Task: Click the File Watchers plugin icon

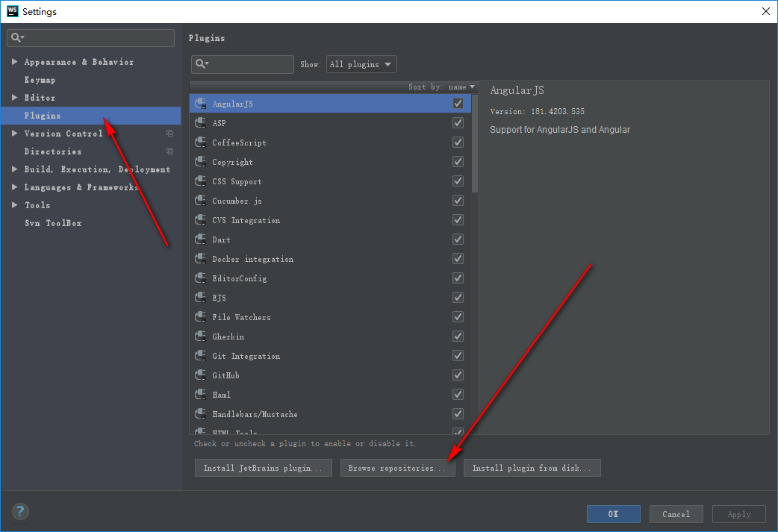Action: [200, 316]
